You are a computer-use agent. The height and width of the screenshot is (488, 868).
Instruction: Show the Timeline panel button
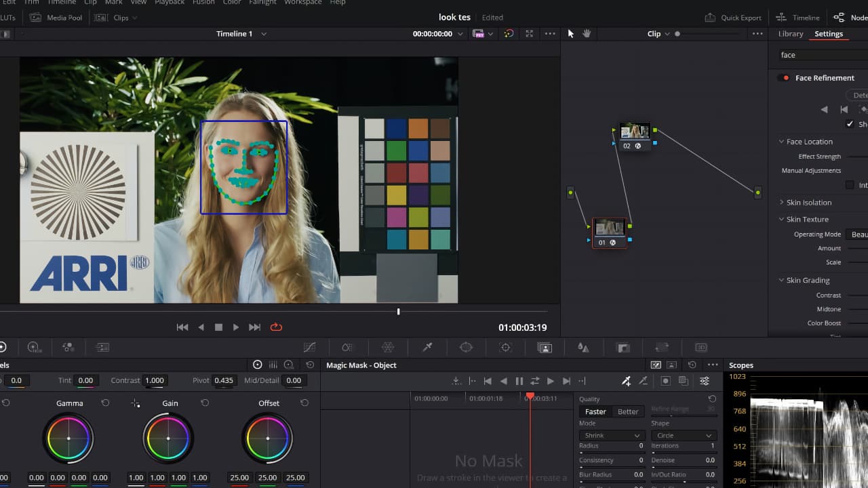pyautogui.click(x=799, y=18)
